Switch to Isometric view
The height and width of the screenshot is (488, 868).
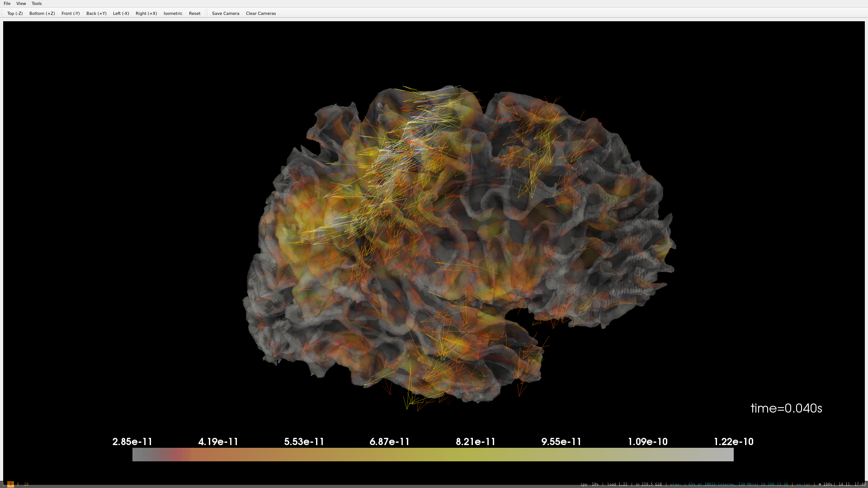click(173, 14)
